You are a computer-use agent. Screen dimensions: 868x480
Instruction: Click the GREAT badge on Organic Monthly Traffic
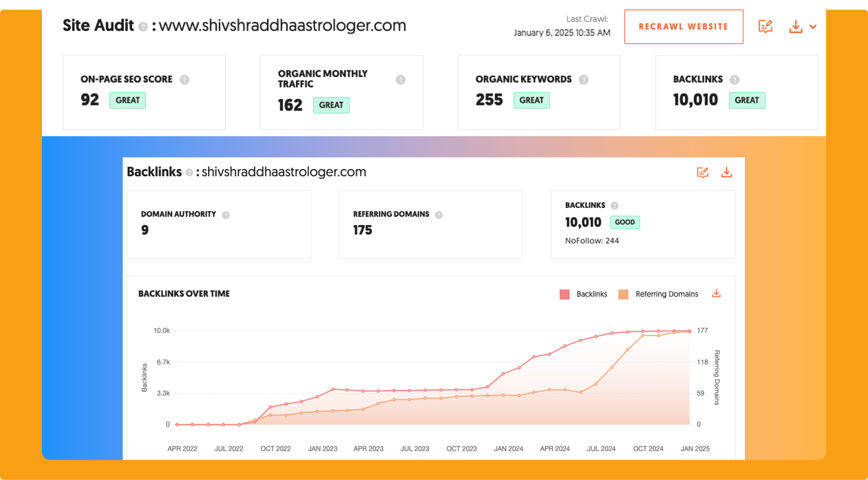point(331,105)
